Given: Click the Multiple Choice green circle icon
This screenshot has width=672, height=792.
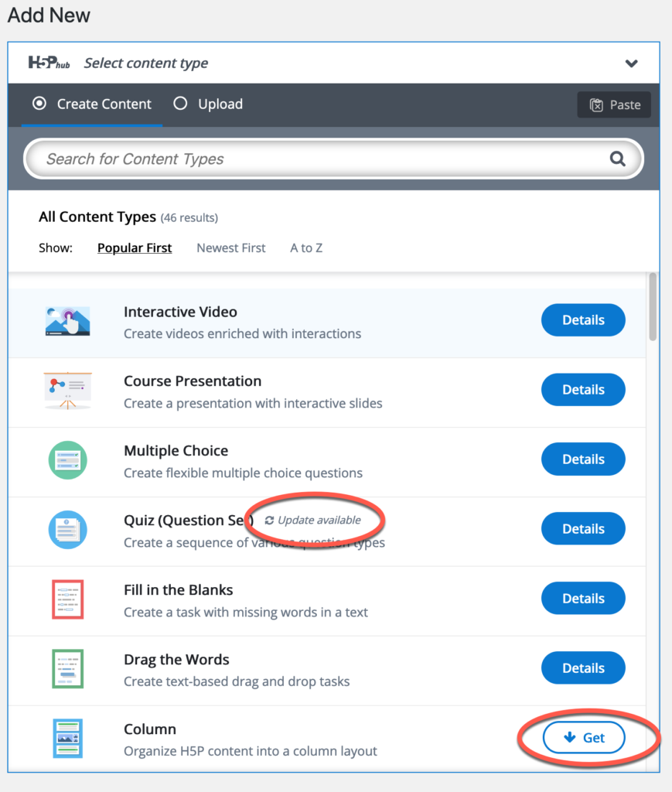Looking at the screenshot, I should click(67, 460).
